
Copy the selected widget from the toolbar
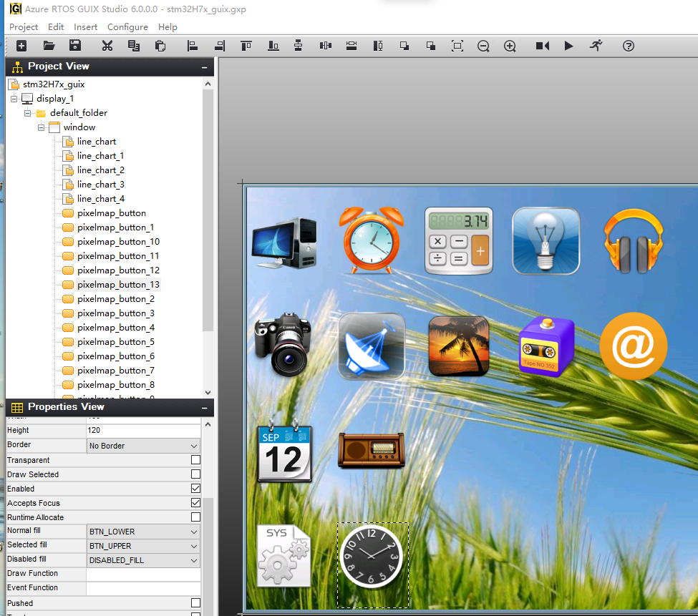click(134, 46)
